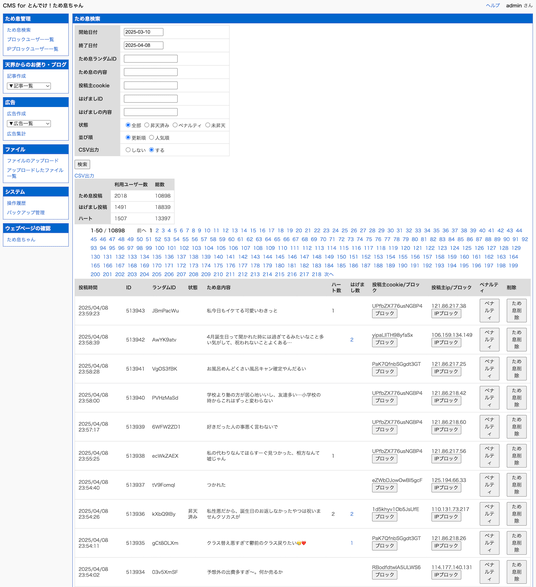Open ブロックユーザー一覧 in sidebar

(x=30, y=39)
